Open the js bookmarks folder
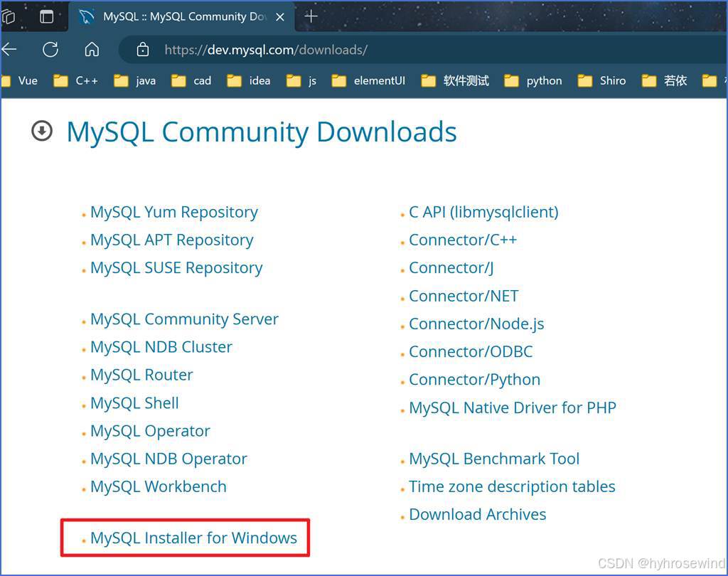Viewport: 728px width, 576px height. pos(301,81)
